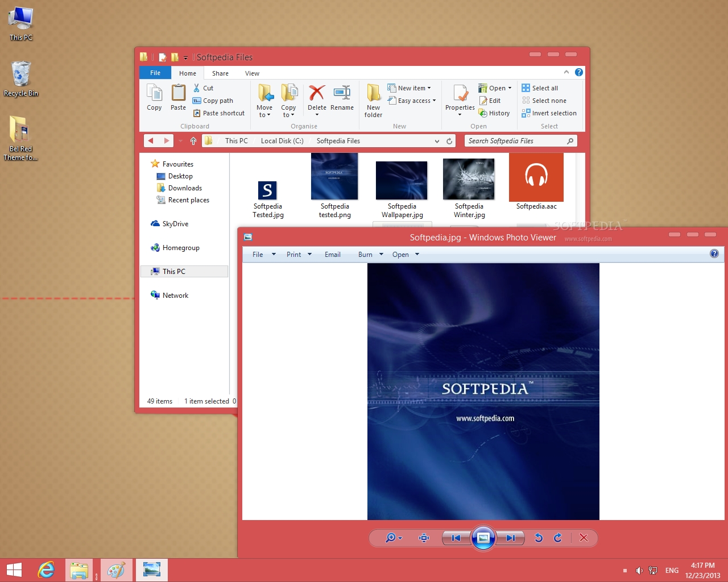Click This PC breadcrumb in address bar
728x582 pixels.
coord(237,141)
